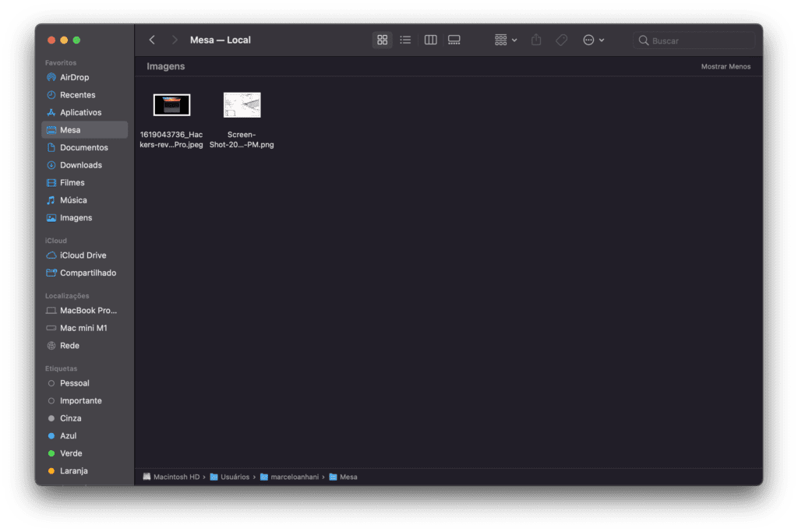Viewport: 798px width, 532px height.
Task: Switch to column view
Action: coord(430,40)
